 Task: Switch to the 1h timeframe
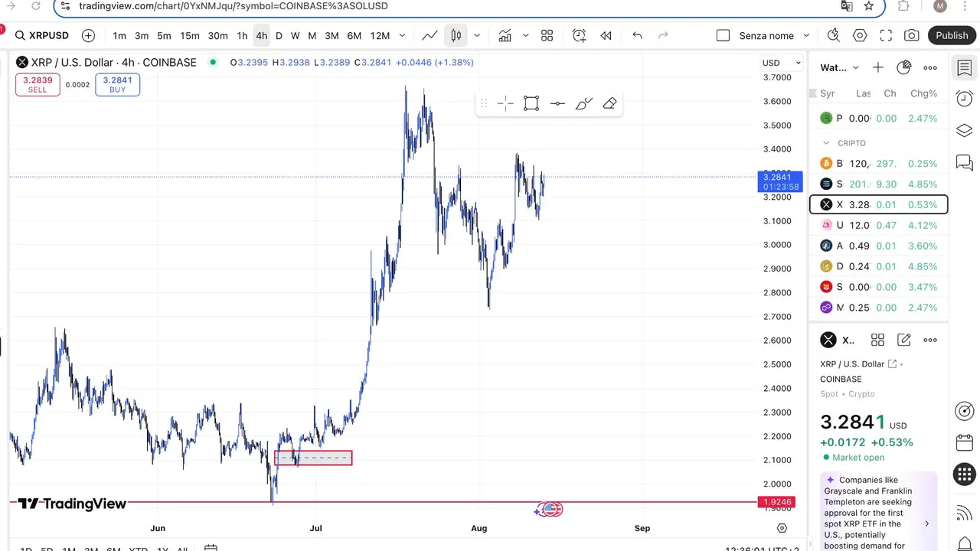point(242,35)
